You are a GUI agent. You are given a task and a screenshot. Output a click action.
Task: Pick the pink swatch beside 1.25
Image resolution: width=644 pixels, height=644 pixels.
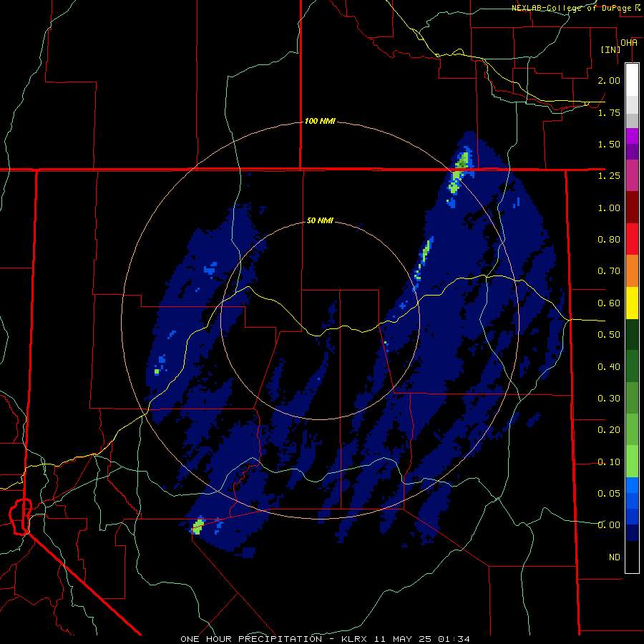tap(632, 175)
